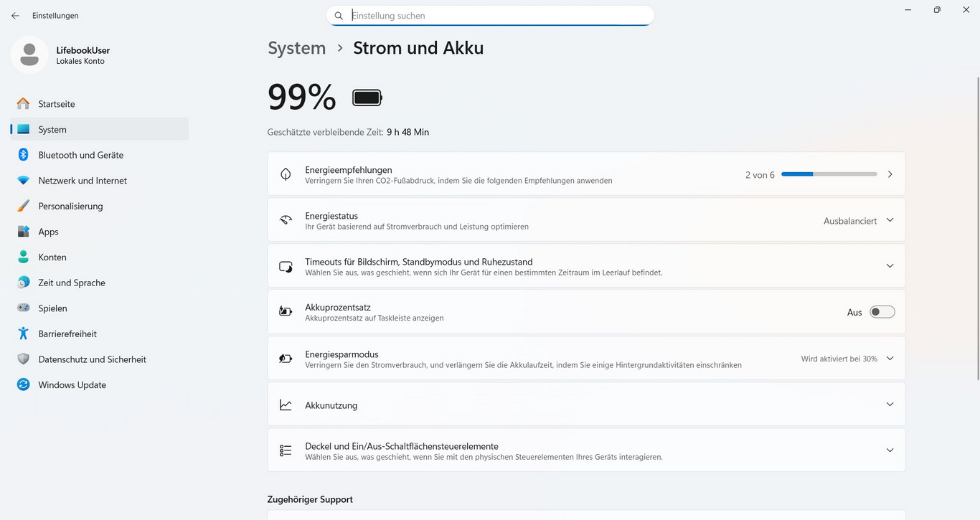
Task: Click the Personalisierung paintbrush icon
Action: 24,206
